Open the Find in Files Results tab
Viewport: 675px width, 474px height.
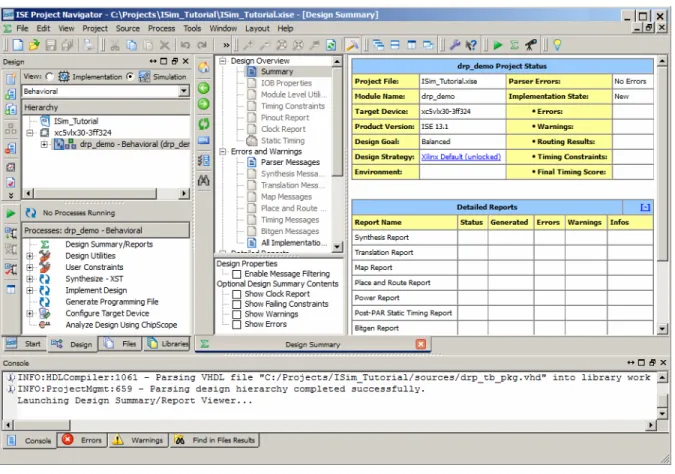click(x=215, y=440)
